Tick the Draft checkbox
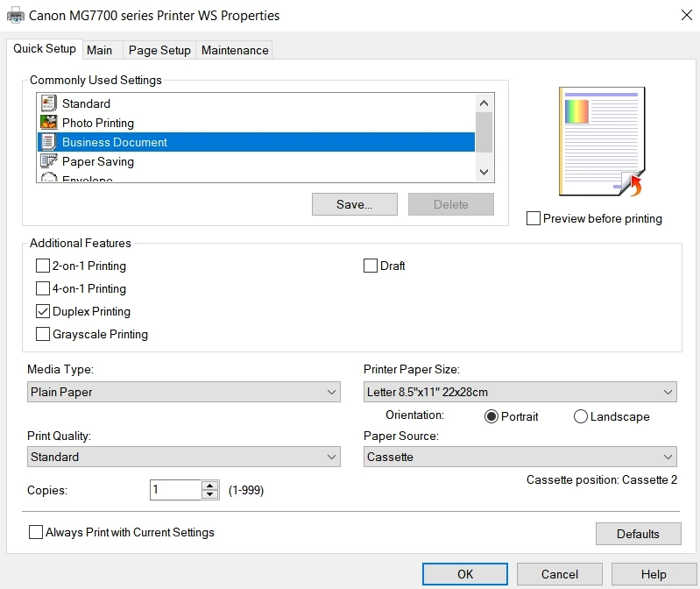This screenshot has width=700, height=589. click(371, 266)
